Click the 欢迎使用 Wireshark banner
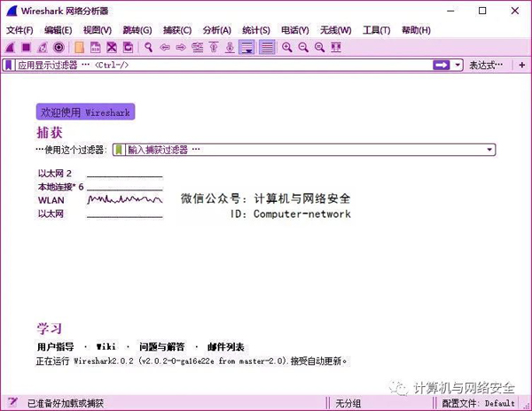This screenshot has width=532, height=411. point(85,112)
